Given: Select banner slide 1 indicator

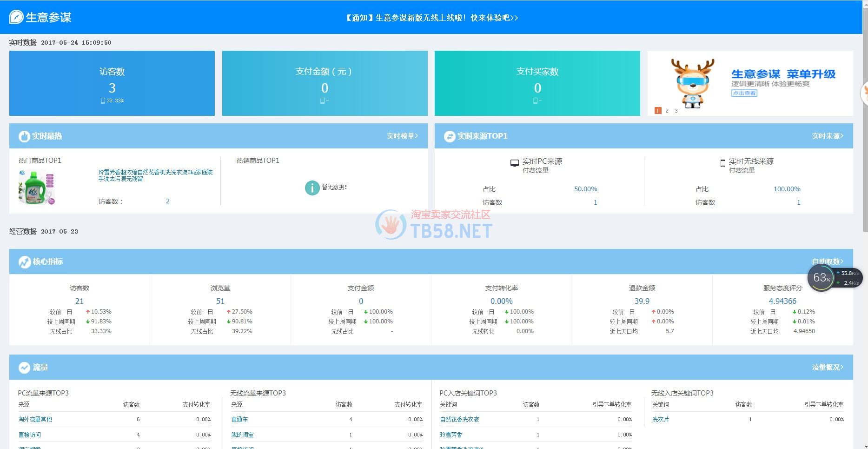Looking at the screenshot, I should [x=657, y=111].
